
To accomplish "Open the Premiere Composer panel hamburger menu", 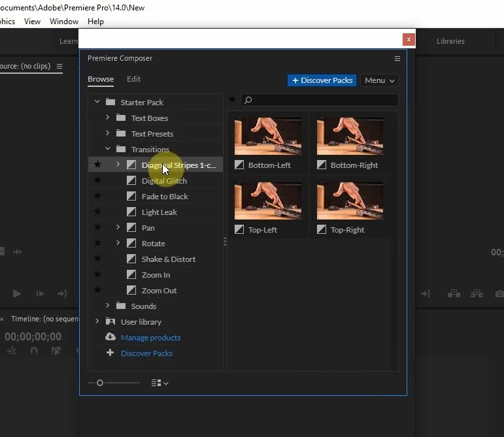I will tap(397, 58).
